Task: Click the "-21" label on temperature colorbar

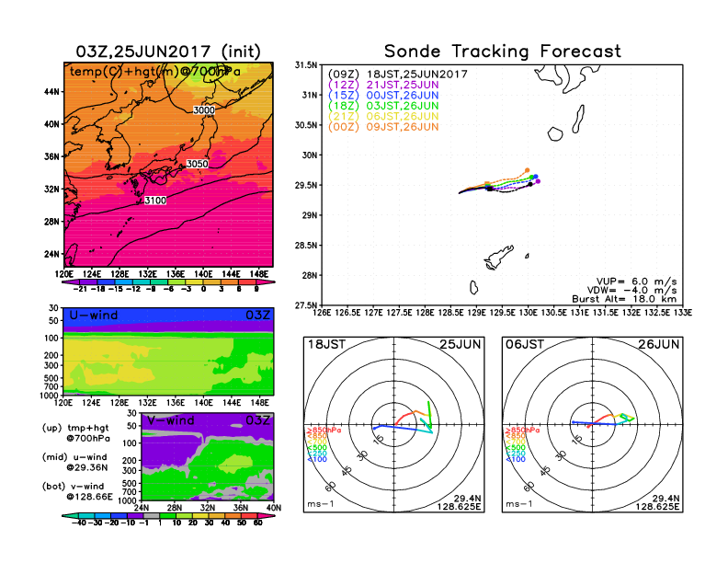Action: point(80,289)
